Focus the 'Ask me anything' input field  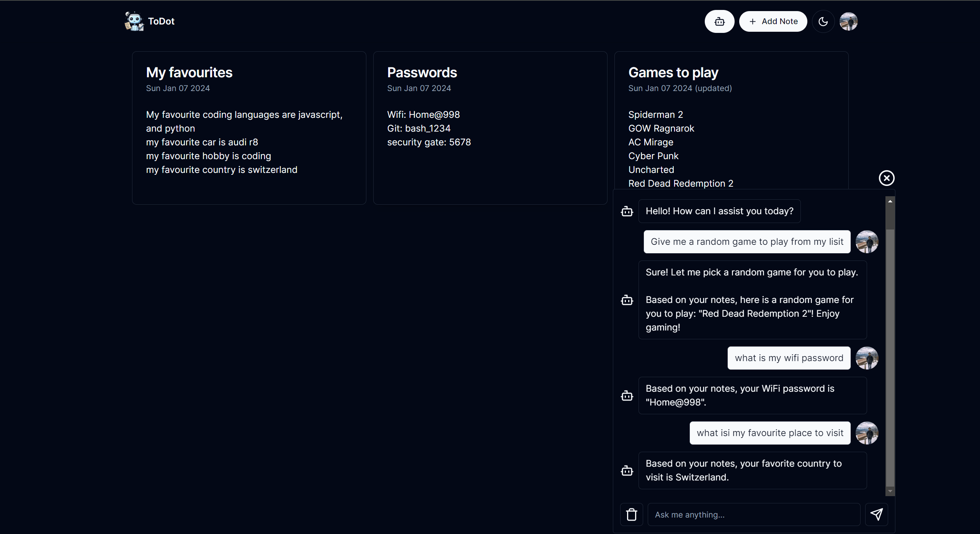coord(753,514)
